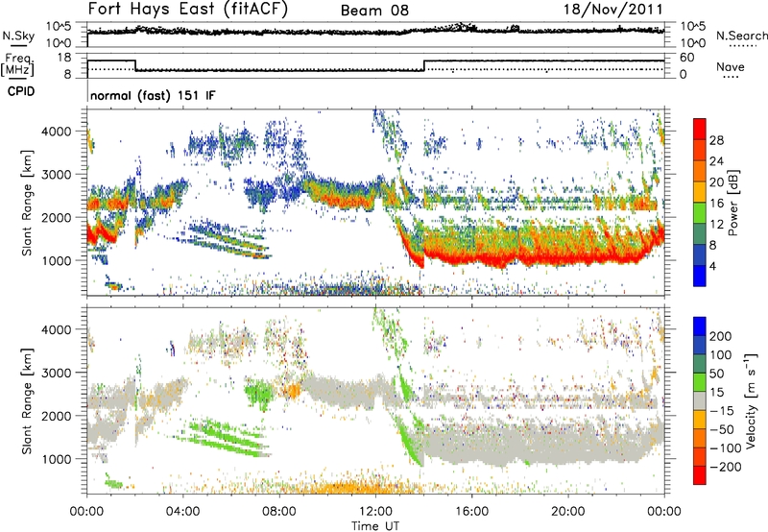
Task: Click the '12:00' time axis tick label
Action: click(375, 512)
